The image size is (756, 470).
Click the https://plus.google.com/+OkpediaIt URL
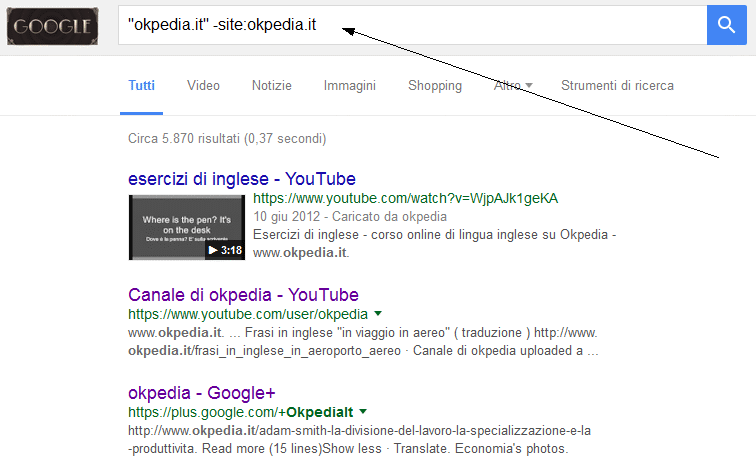pos(241,413)
